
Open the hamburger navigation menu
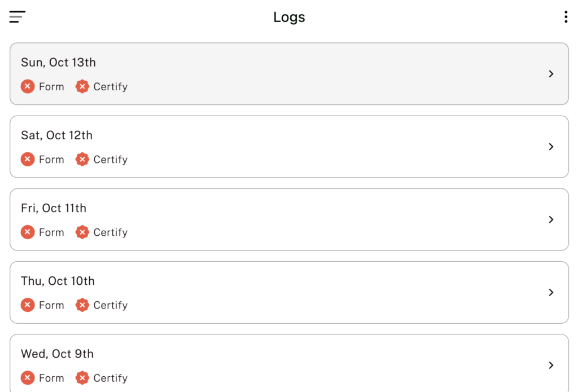click(17, 17)
